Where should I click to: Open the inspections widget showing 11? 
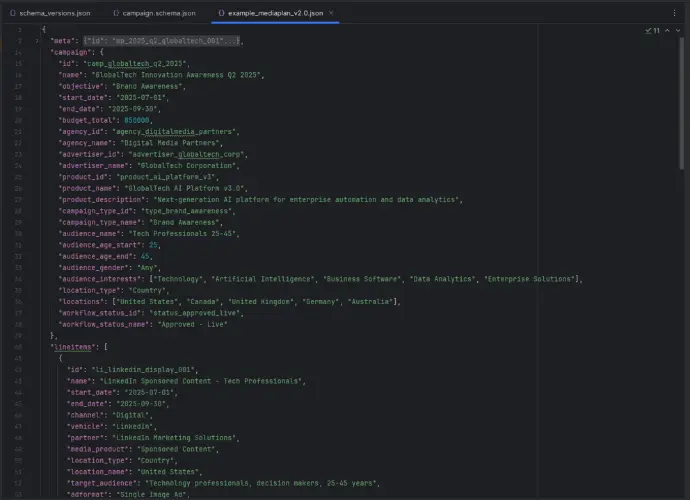tap(653, 30)
